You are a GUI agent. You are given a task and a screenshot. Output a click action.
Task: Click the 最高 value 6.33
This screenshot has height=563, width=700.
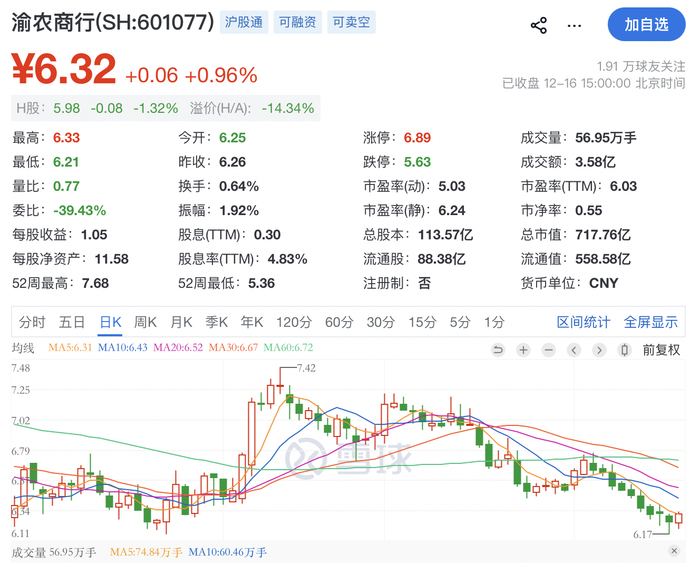click(66, 138)
